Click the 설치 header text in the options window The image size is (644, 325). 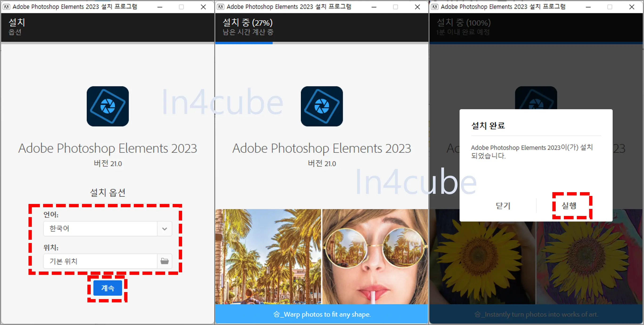[17, 23]
